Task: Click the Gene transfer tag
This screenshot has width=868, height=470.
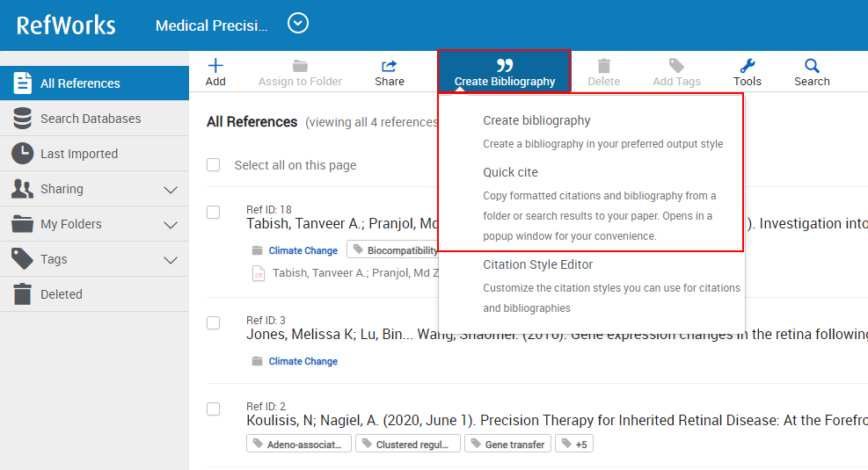Action: 514,445
